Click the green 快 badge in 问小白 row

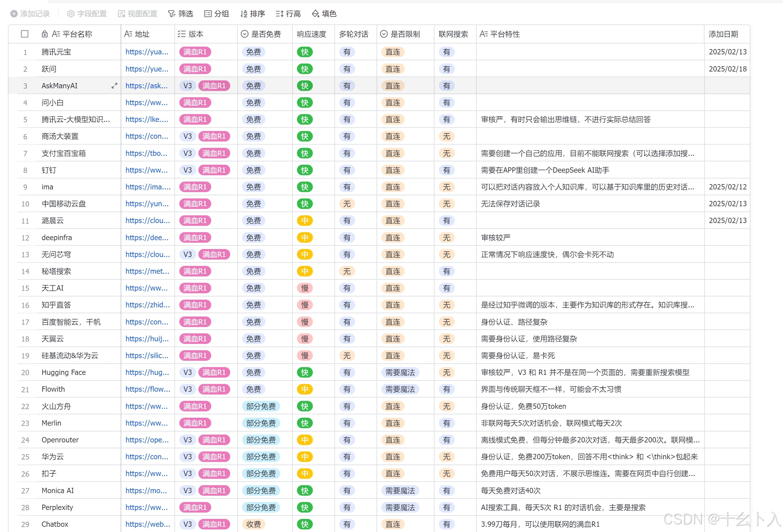(x=305, y=103)
